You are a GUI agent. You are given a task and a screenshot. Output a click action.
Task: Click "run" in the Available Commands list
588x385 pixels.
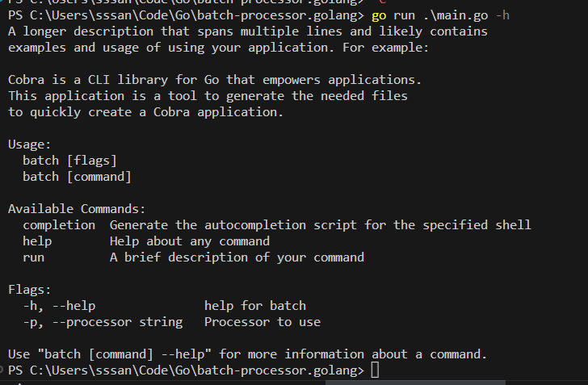pyautogui.click(x=34, y=257)
